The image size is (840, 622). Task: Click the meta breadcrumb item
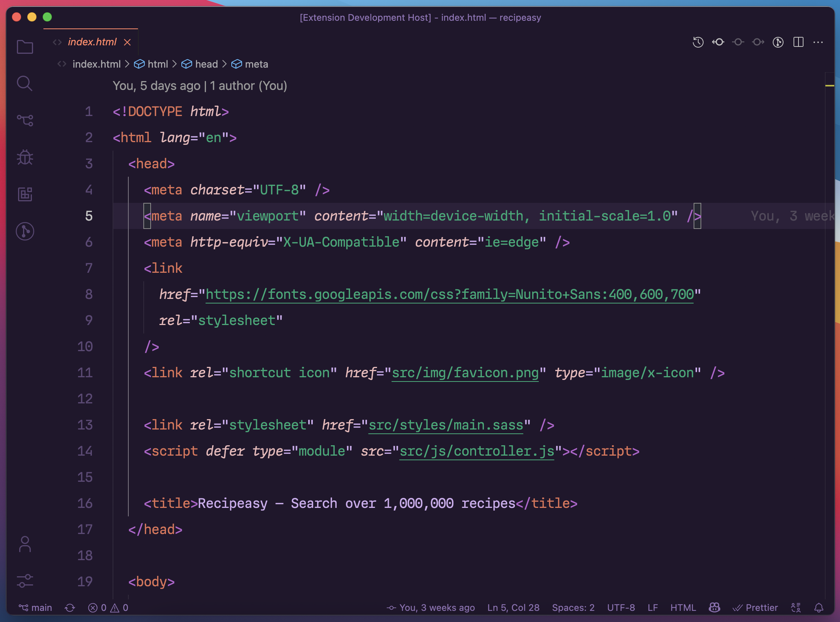tap(256, 64)
